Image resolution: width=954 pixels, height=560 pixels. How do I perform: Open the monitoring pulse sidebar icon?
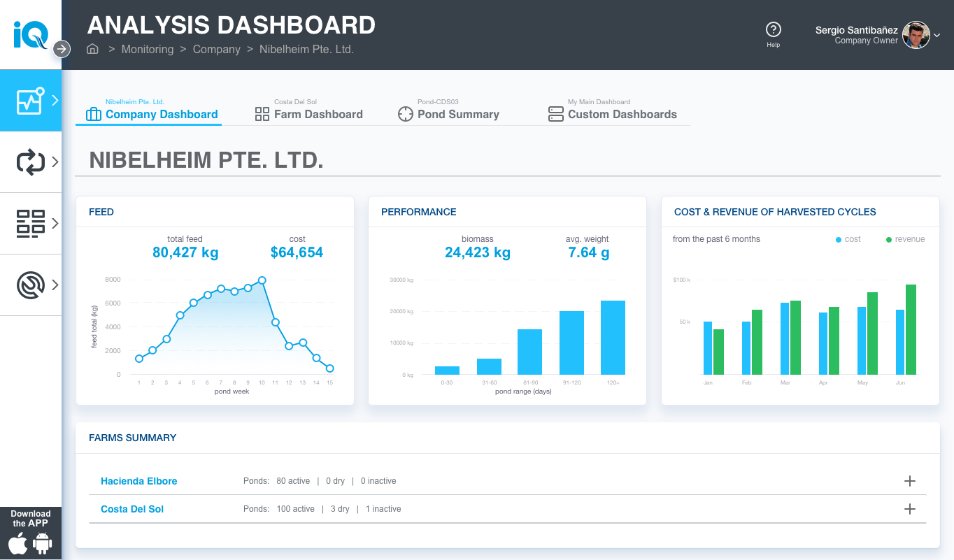click(x=30, y=101)
